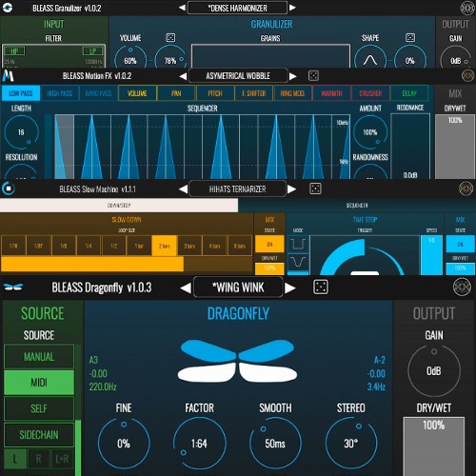This screenshot has width=476, height=476.
Task: Go to next Motion FX preset arrow
Action: [293, 76]
